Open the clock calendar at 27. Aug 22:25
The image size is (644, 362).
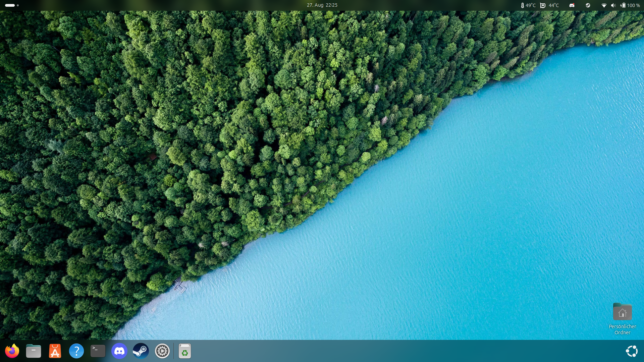coord(322,5)
